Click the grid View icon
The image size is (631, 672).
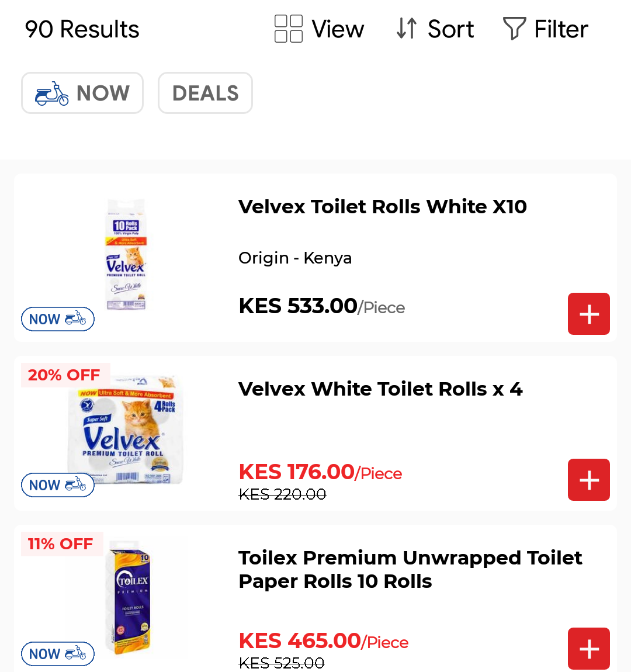(289, 29)
